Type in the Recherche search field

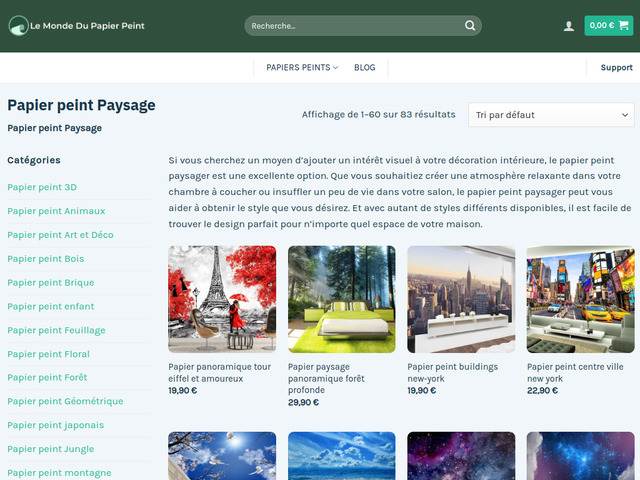tap(350, 26)
